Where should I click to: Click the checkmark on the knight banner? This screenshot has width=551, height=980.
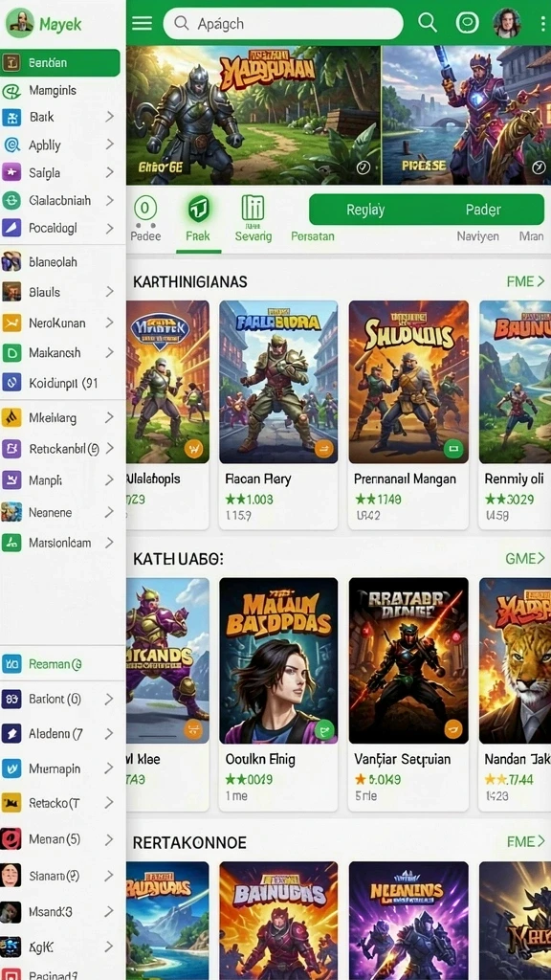click(x=364, y=167)
